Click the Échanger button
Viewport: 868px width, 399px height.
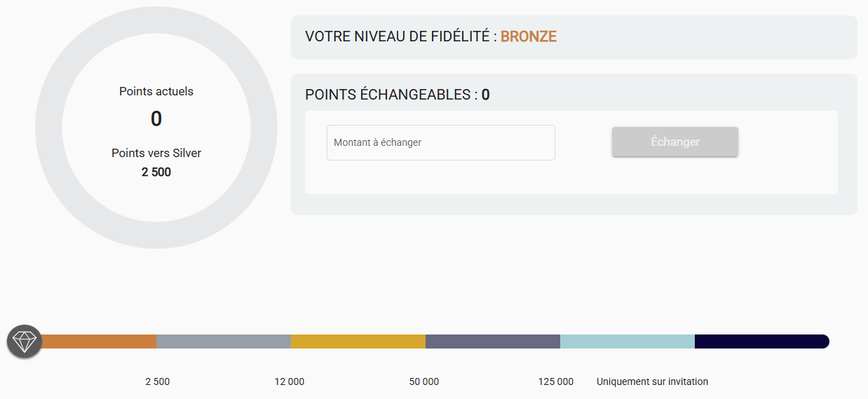675,142
